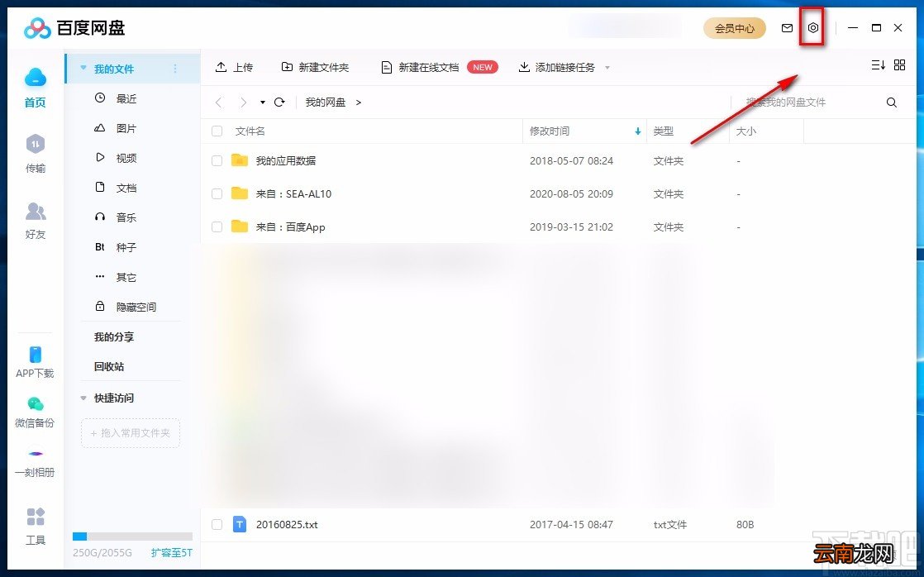The width and height of the screenshot is (924, 577).
Task: Open three-dot menu beside 我的文件
Action: coord(175,69)
